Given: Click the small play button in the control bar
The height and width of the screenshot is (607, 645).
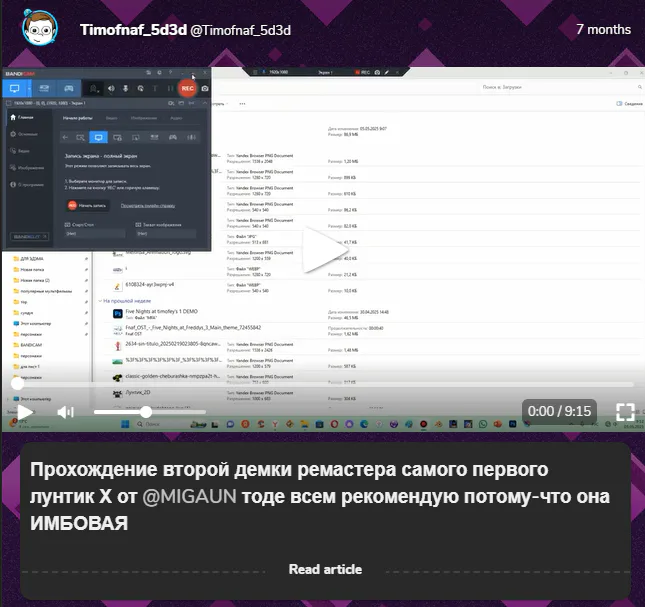Looking at the screenshot, I should coord(25,412).
